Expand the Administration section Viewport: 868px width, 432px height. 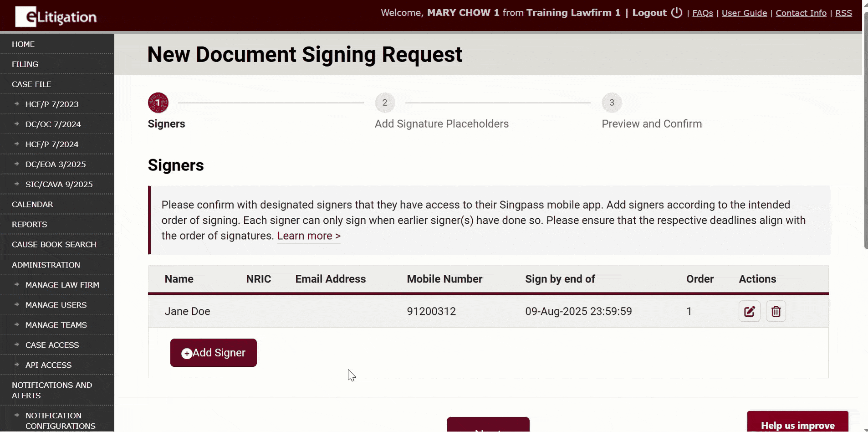point(46,265)
